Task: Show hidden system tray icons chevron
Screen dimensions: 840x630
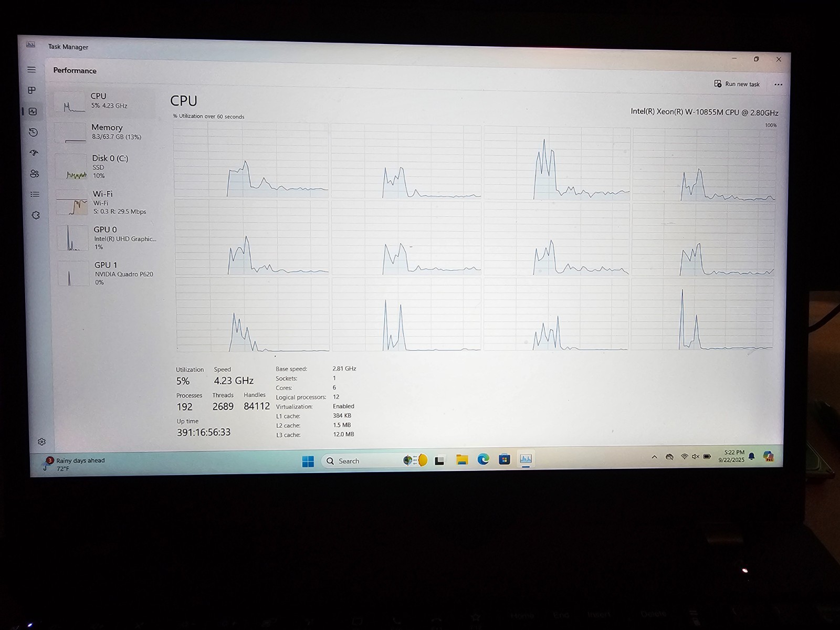Action: [654, 457]
